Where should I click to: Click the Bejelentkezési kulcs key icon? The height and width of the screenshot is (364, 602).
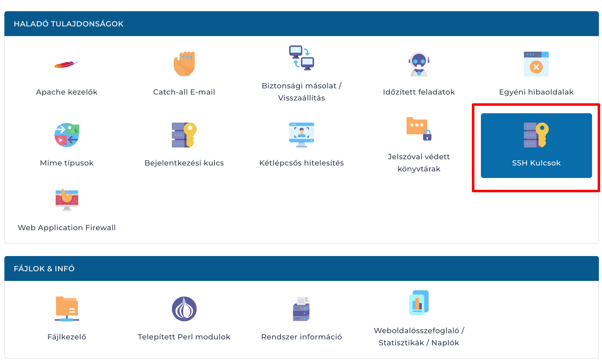(x=184, y=135)
